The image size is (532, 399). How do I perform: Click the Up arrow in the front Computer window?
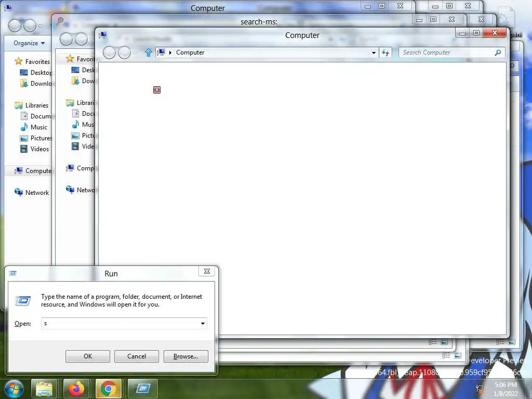148,52
